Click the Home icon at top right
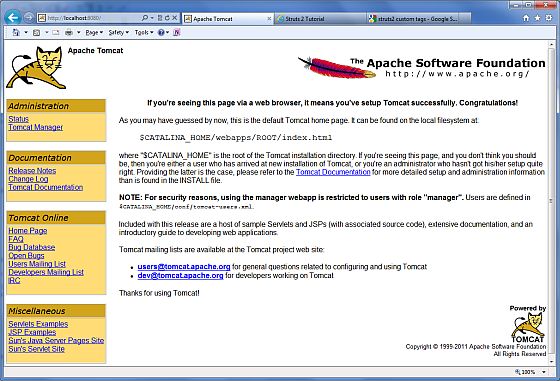 coord(526,18)
